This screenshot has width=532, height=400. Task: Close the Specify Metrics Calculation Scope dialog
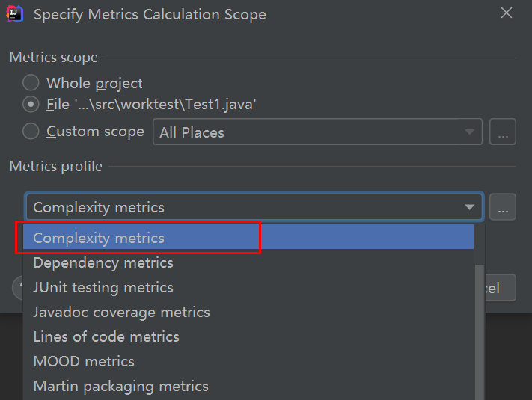coord(507,13)
